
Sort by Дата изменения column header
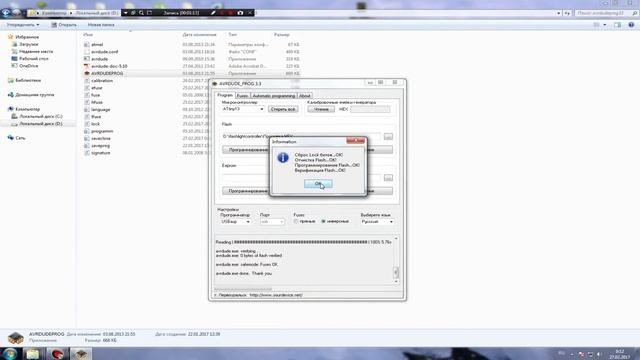pyautogui.click(x=199, y=35)
